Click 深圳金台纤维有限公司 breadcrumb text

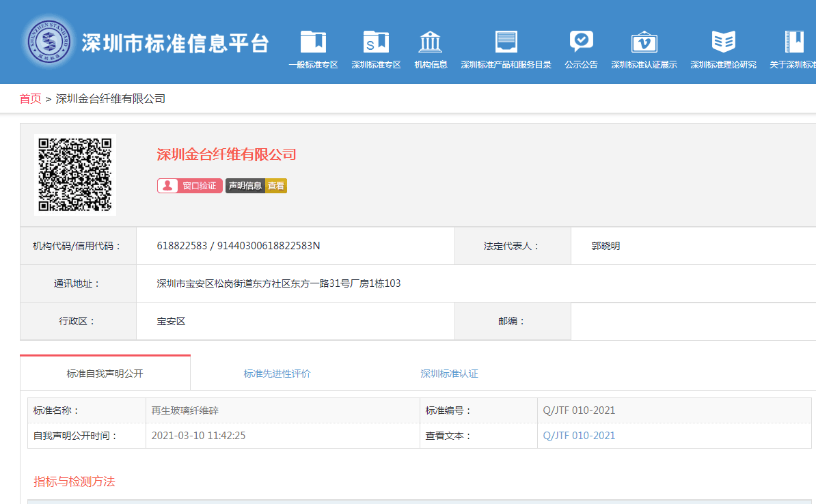coord(110,99)
